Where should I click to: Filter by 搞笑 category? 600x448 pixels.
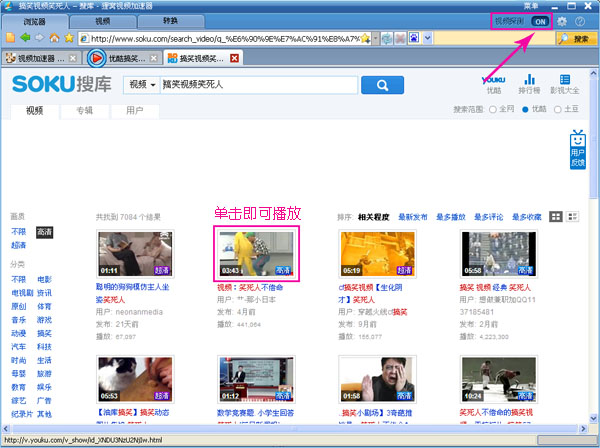pos(44,334)
